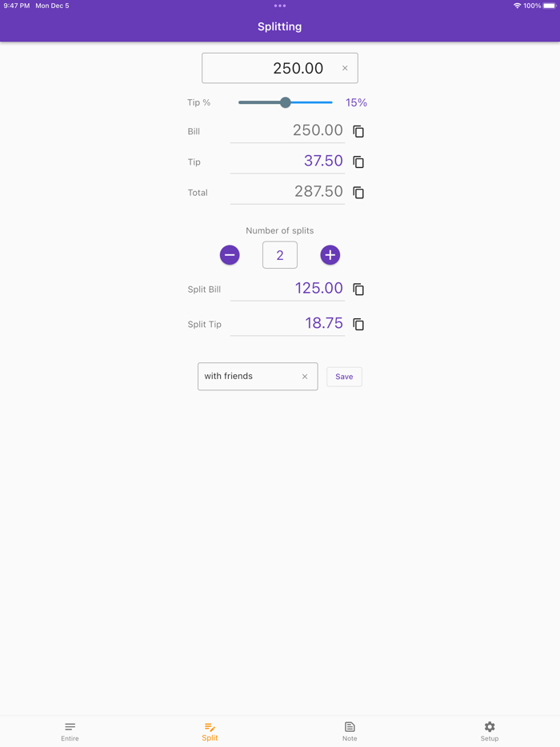Tap the 15% tip percentage label

(356, 102)
